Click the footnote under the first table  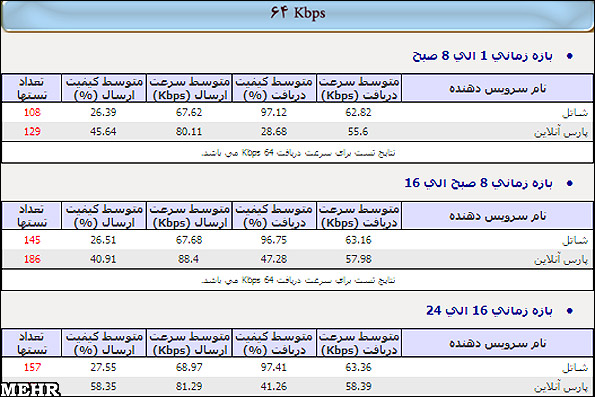pos(298,153)
